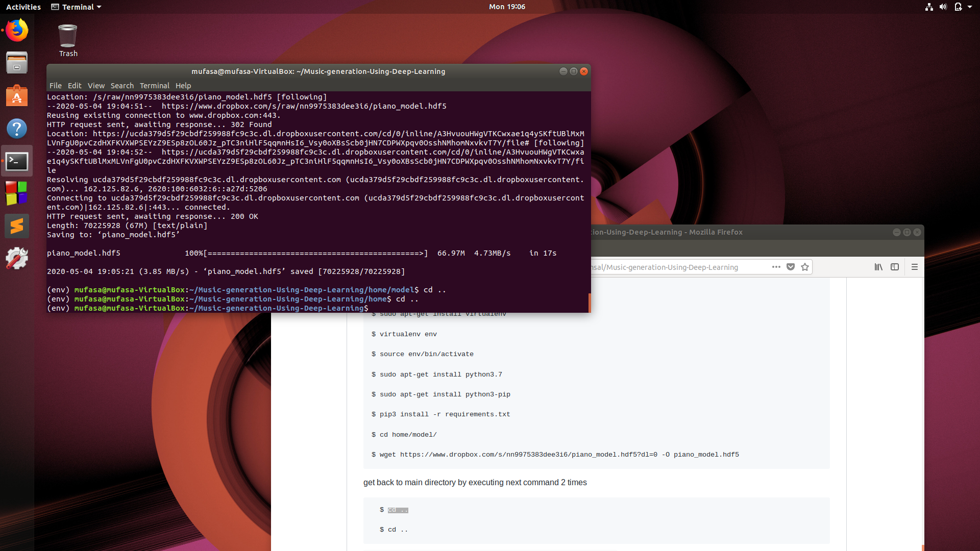Open Firefox hamburger menu
This screenshot has width=980, height=551.
(x=914, y=267)
